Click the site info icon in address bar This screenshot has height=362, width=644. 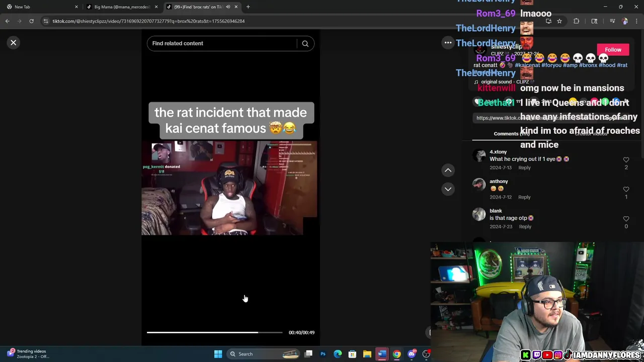pos(46,21)
